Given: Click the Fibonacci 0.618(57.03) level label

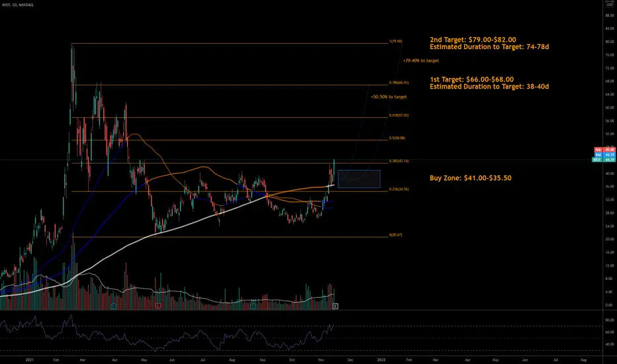Looking at the screenshot, I should click(399, 116).
